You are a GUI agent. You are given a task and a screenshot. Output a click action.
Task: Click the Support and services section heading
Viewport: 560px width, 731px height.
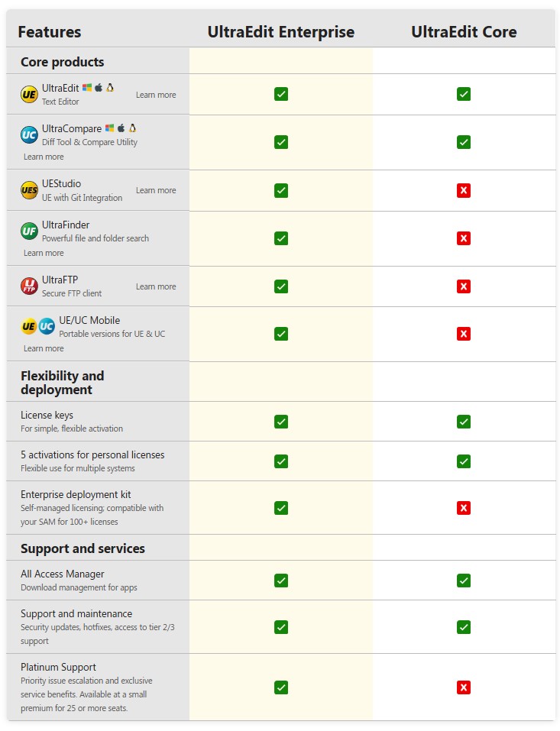tap(83, 548)
